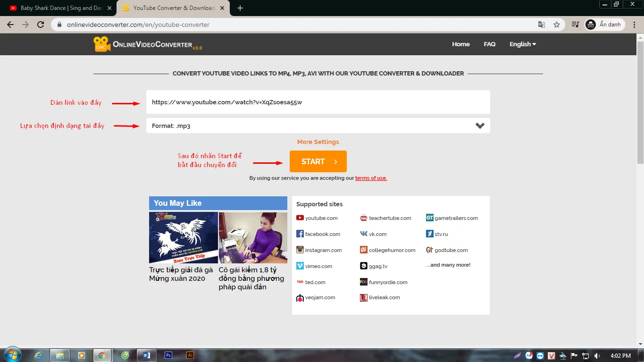Click the Google Translate icon in address bar
This screenshot has width=644, height=362.
pyautogui.click(x=542, y=25)
